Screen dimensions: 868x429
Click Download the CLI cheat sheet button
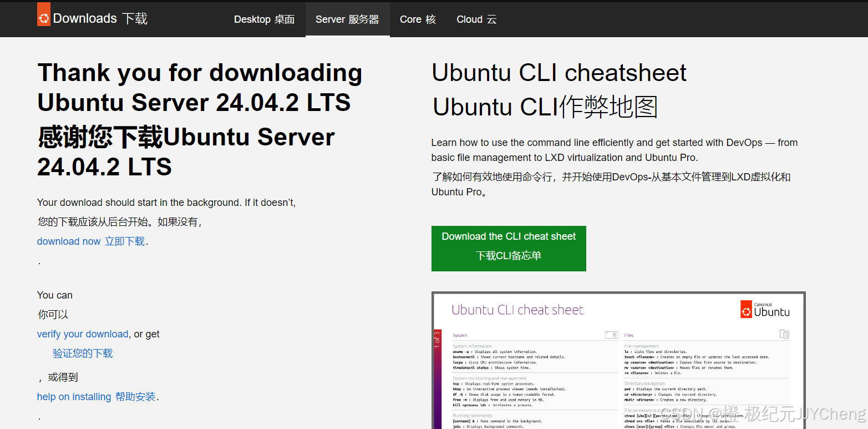pyautogui.click(x=509, y=249)
